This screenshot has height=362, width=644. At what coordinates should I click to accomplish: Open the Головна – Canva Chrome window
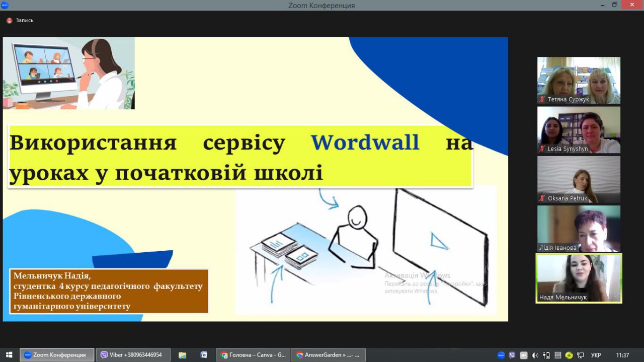tap(254, 355)
